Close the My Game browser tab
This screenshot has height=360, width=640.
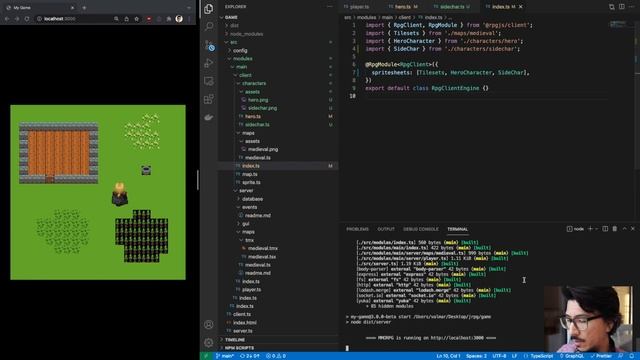[72, 7]
